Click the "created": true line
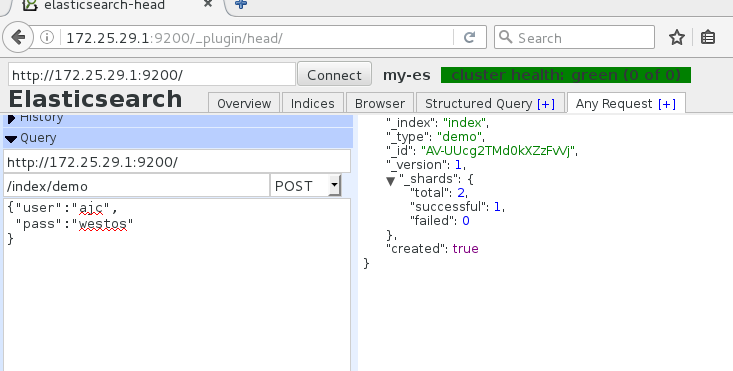Screen dimensions: 733x371 point(432,249)
